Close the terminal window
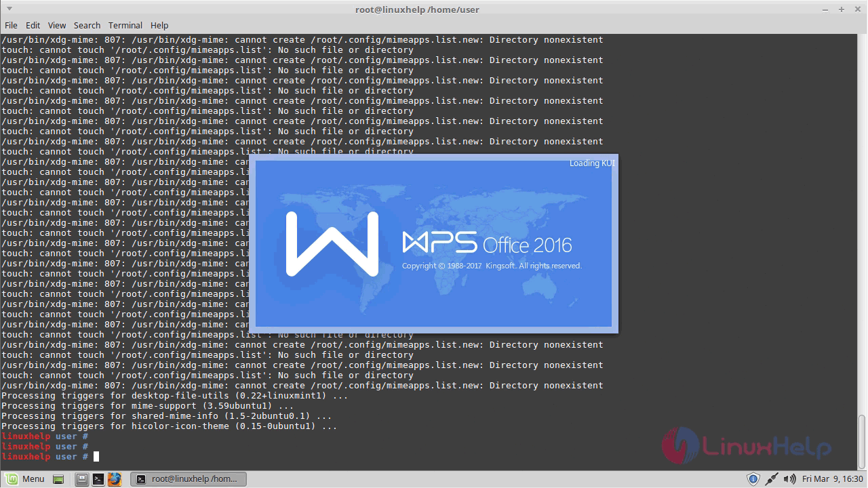Viewport: 868px width, 488px height. (856, 9)
